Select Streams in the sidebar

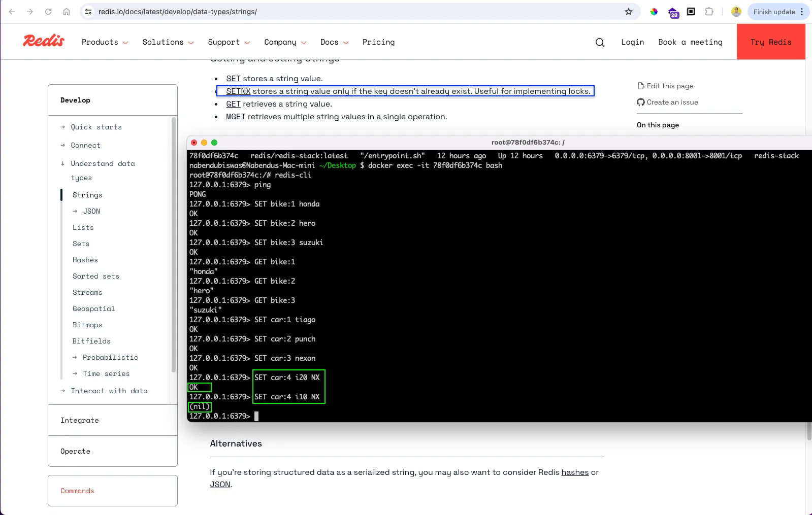point(87,292)
